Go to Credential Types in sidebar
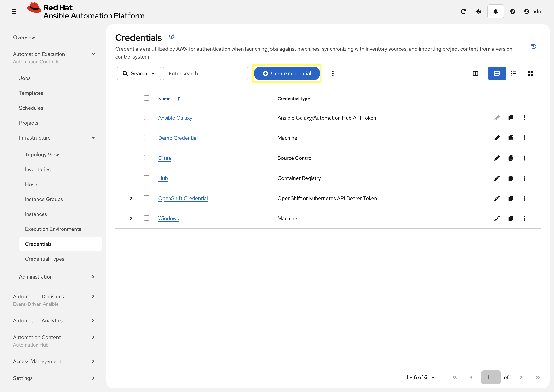 [44, 259]
